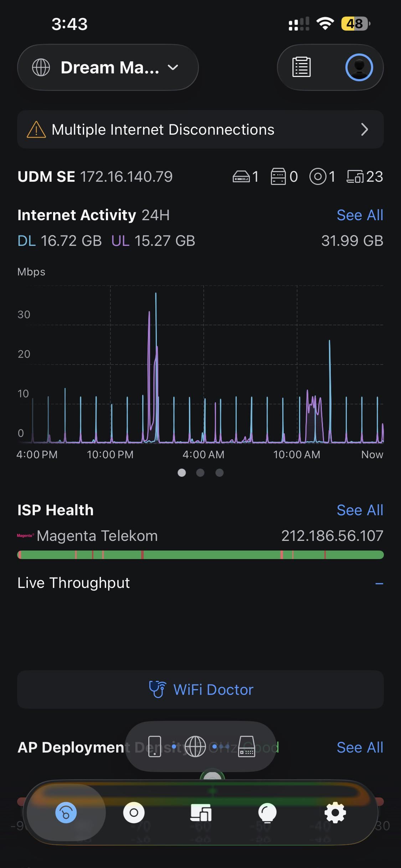This screenshot has width=401, height=868.
Task: Open the system log clipboard icon
Action: coord(301,67)
